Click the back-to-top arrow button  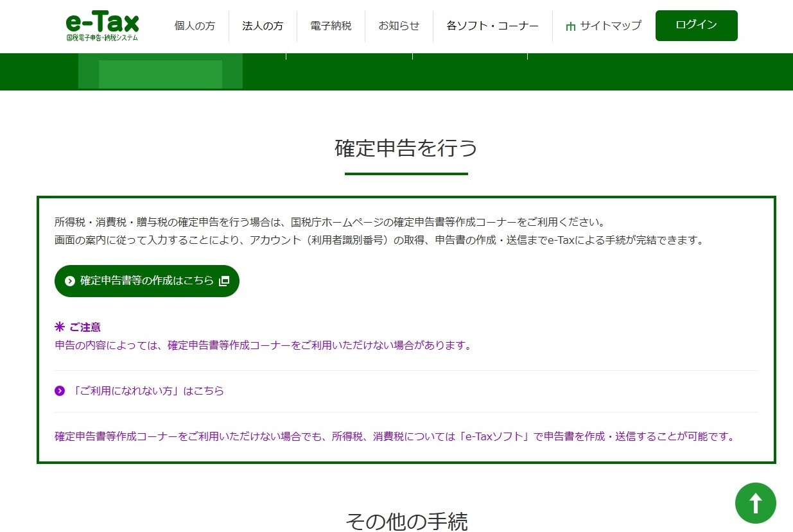click(x=756, y=503)
